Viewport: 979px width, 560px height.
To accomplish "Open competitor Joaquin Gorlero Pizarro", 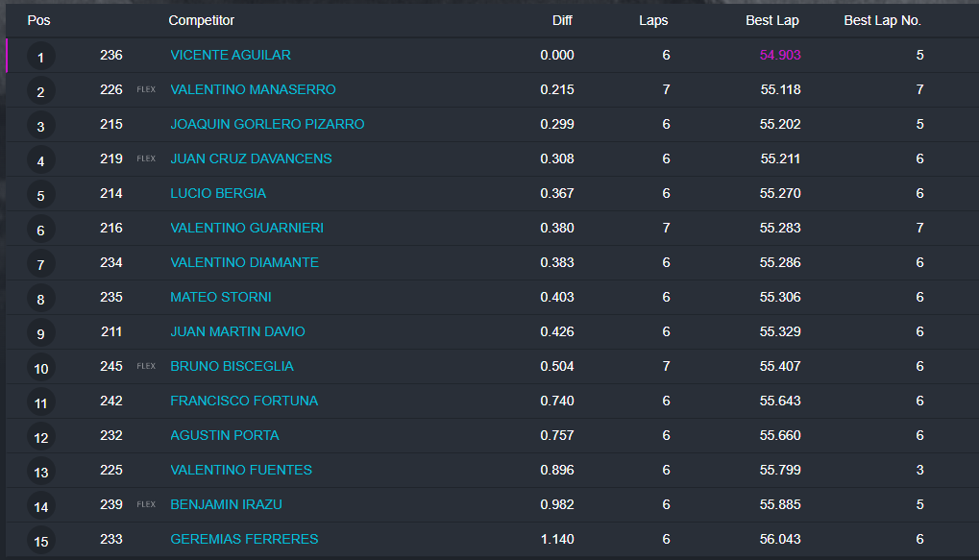I will 267,124.
